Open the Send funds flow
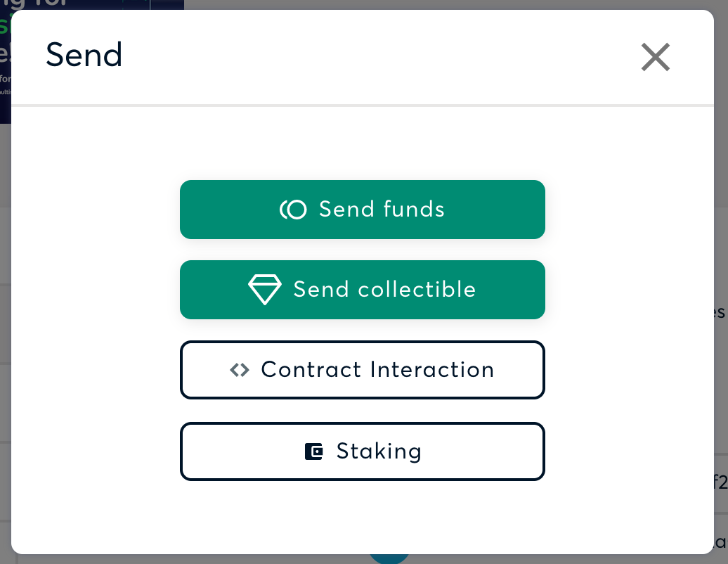This screenshot has height=564, width=728. pyautogui.click(x=363, y=209)
